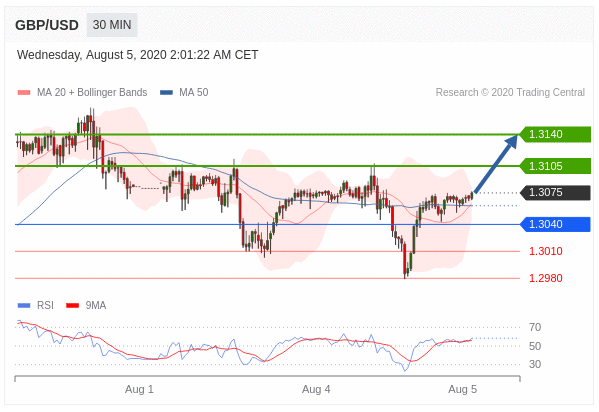
Task: Click the red 9MA legend swatch
Action: 73,305
